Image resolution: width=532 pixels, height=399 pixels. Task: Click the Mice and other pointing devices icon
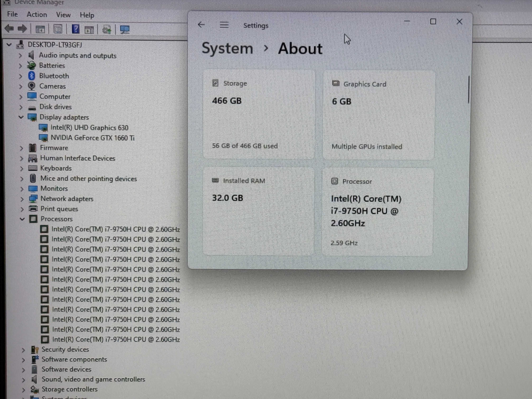pyautogui.click(x=33, y=178)
